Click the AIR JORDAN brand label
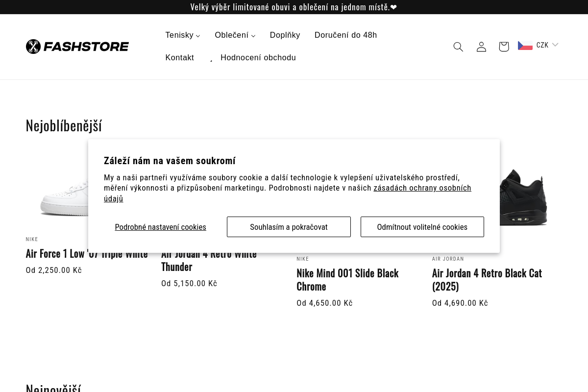This screenshot has width=588, height=392. (x=448, y=259)
